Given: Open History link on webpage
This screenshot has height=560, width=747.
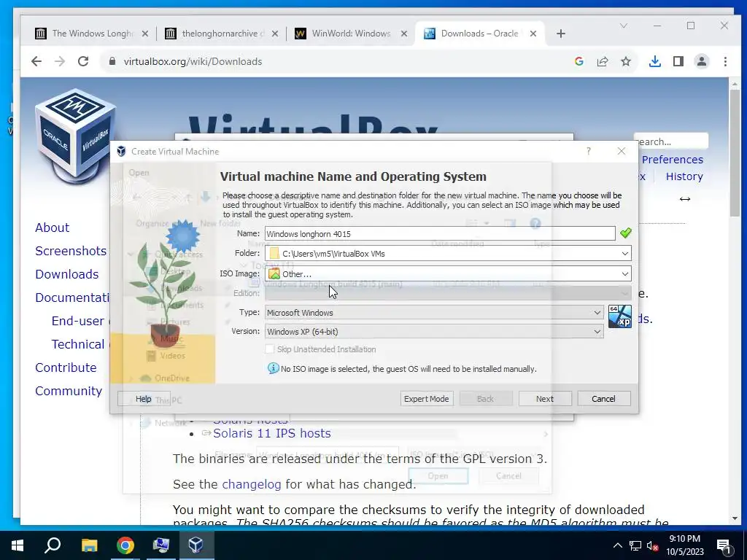Looking at the screenshot, I should 684,176.
